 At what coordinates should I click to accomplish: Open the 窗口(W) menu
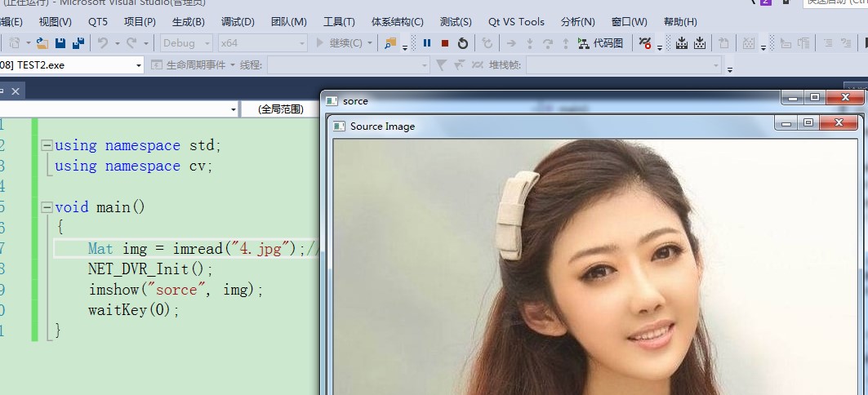630,21
